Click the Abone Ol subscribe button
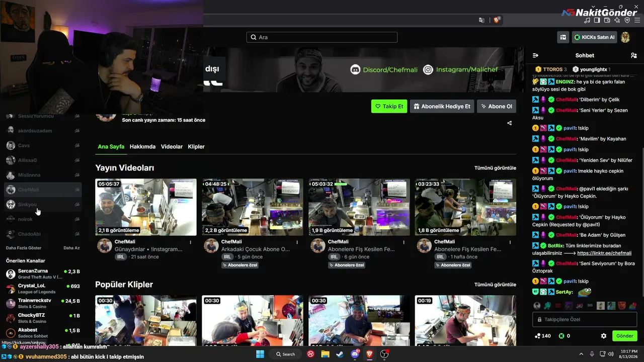 point(497,106)
